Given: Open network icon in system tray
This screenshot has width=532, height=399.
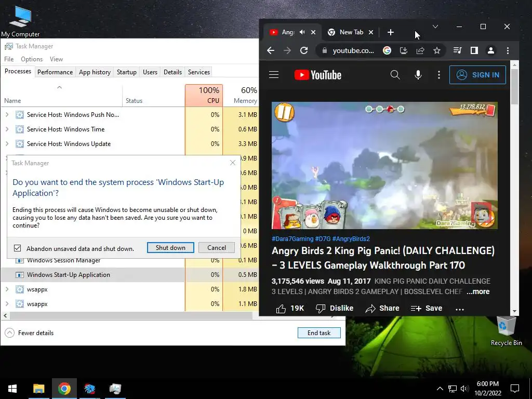Looking at the screenshot, I should (452, 389).
